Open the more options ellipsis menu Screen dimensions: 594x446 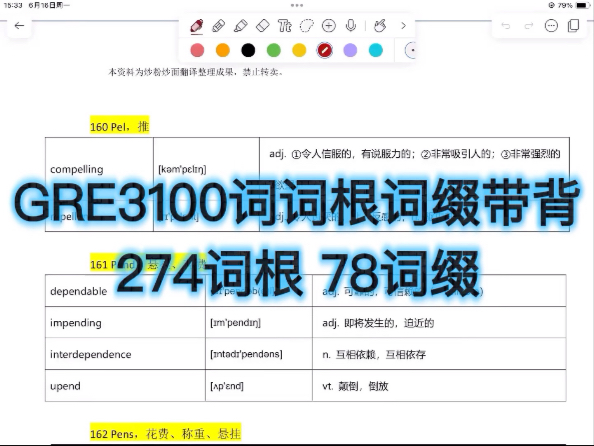tap(551, 26)
